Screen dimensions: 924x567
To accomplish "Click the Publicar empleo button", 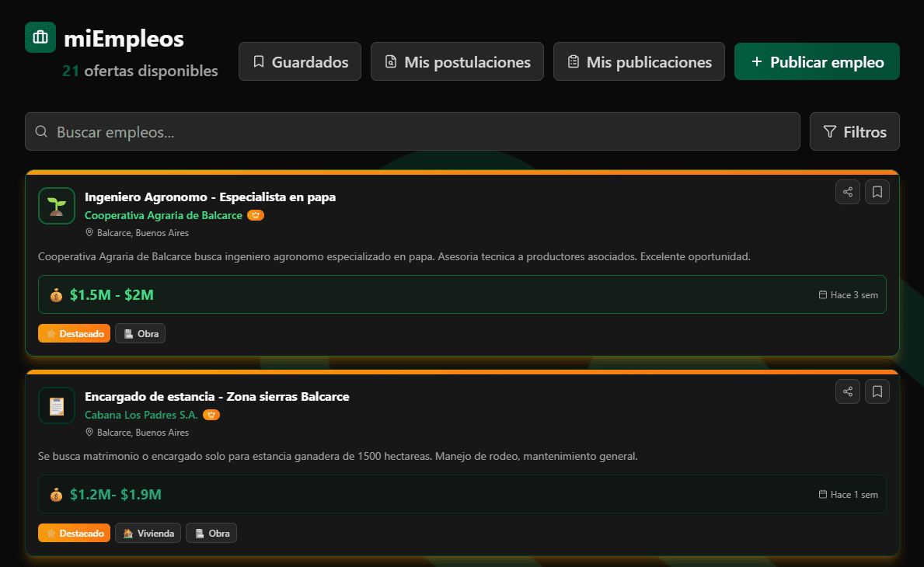I will [x=817, y=61].
